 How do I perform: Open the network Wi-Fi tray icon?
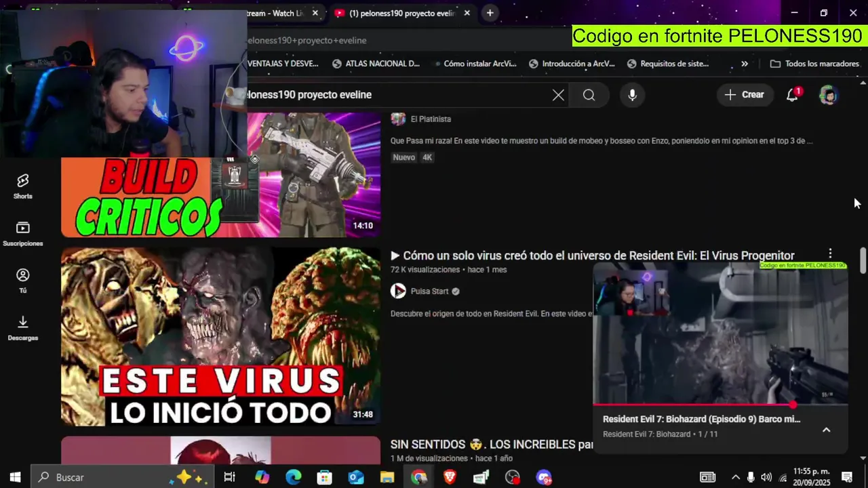(x=783, y=477)
